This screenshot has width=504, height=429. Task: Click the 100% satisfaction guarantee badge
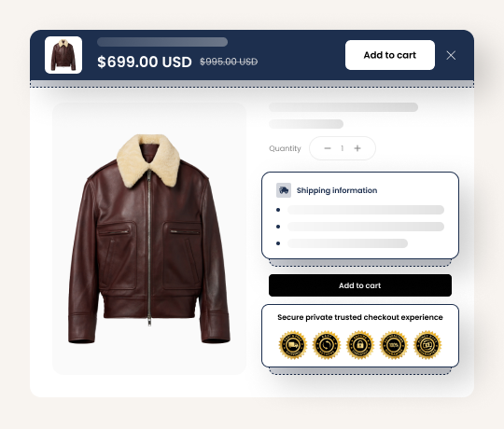[394, 345]
